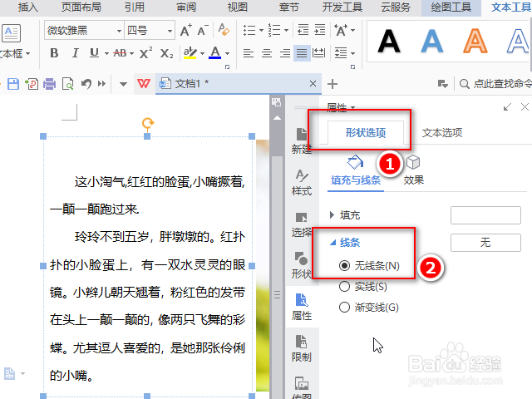Click the WPS home logo
The image size is (532, 399).
point(144,83)
